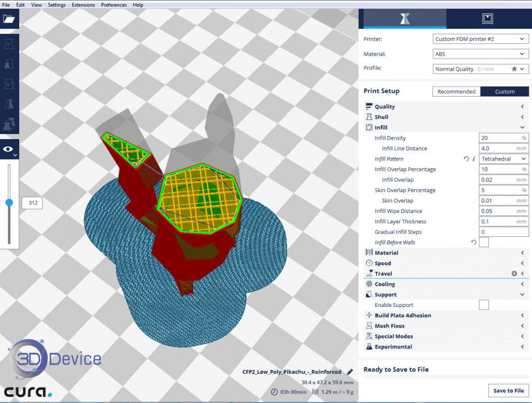The width and height of the screenshot is (532, 403).
Task: Expand the Cooling settings section
Action: [446, 284]
